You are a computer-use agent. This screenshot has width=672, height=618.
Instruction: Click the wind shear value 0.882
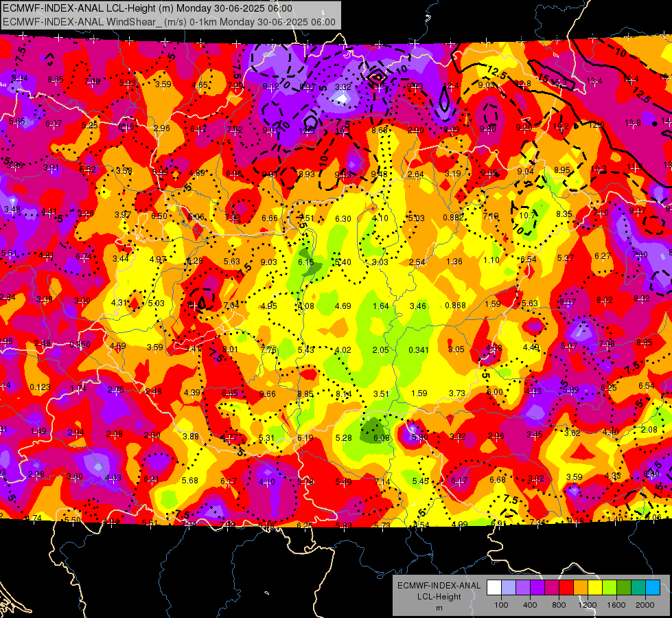(454, 218)
